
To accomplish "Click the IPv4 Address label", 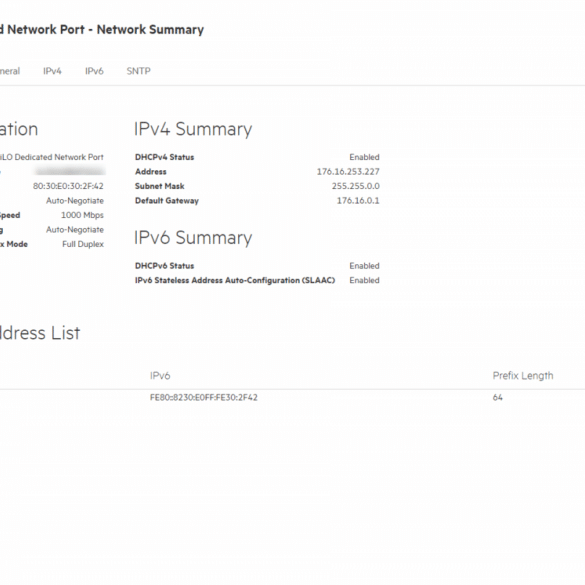I will 151,172.
